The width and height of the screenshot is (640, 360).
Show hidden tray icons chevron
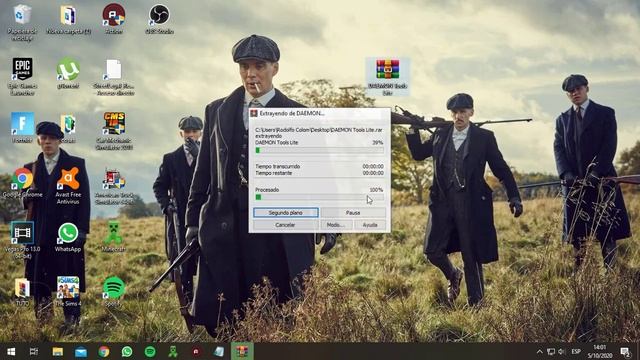click(x=540, y=351)
